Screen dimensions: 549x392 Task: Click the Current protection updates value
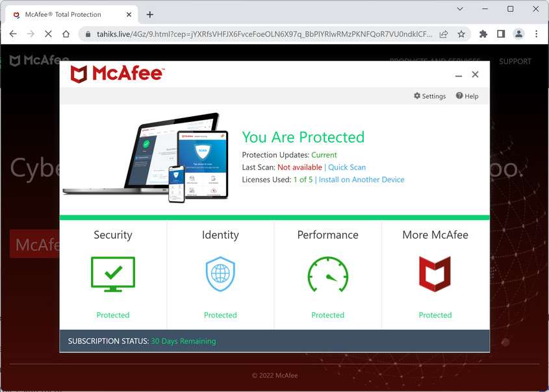324,155
